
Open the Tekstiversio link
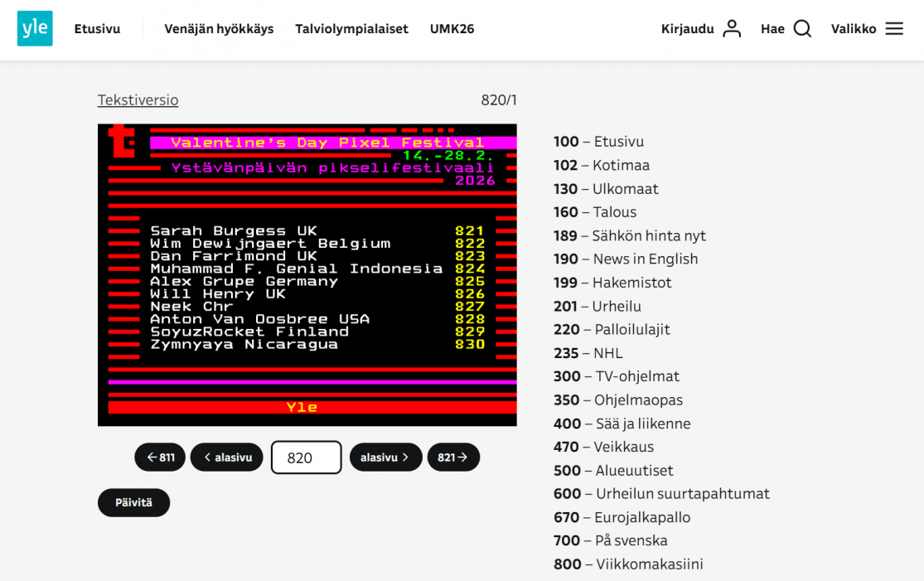point(138,100)
